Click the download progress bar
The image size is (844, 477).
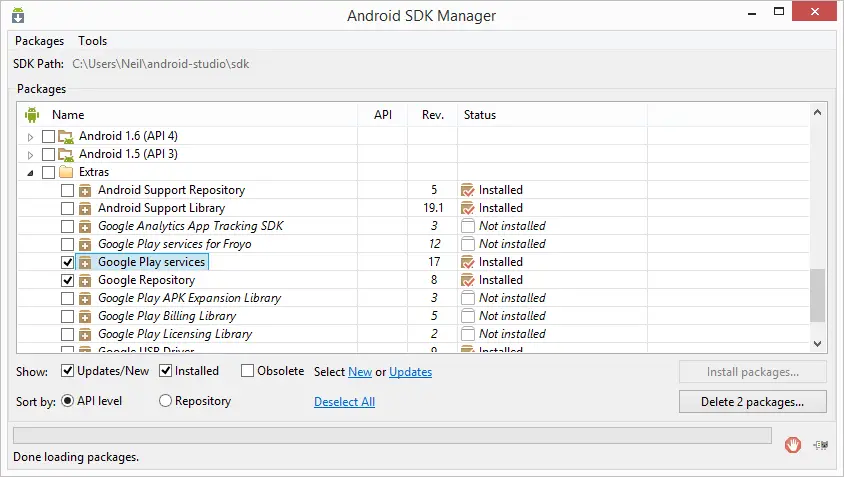coord(392,436)
